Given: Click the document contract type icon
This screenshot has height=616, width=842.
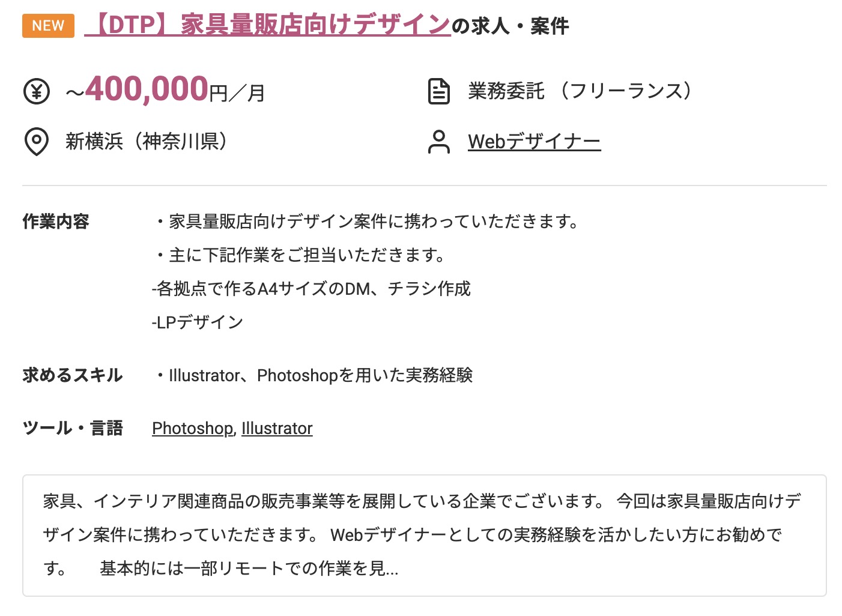Looking at the screenshot, I should point(438,92).
